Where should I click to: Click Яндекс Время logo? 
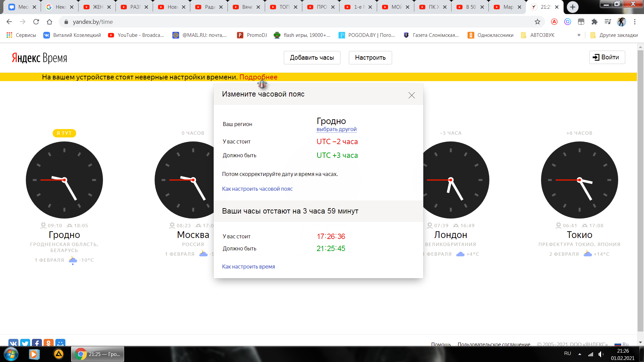click(39, 58)
